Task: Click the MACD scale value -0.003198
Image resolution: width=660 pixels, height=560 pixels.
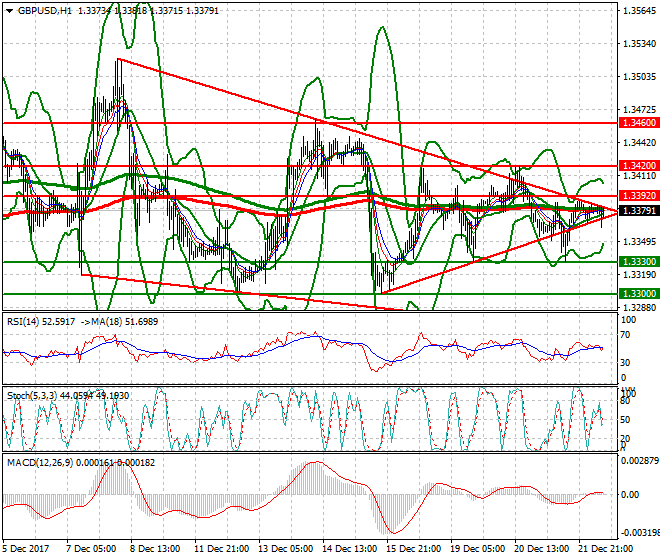Action: coord(640,533)
